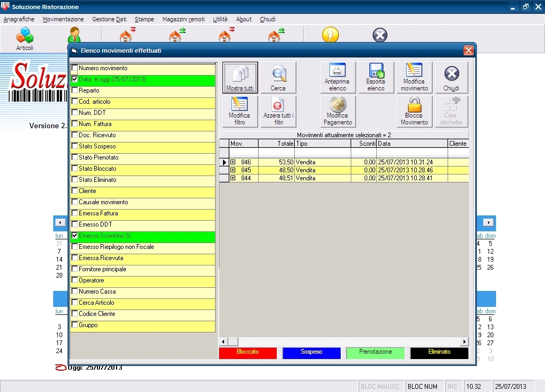Toggle the Stato Sospeso checkbox
Image resolution: width=545 pixels, height=392 pixels.
[75, 146]
